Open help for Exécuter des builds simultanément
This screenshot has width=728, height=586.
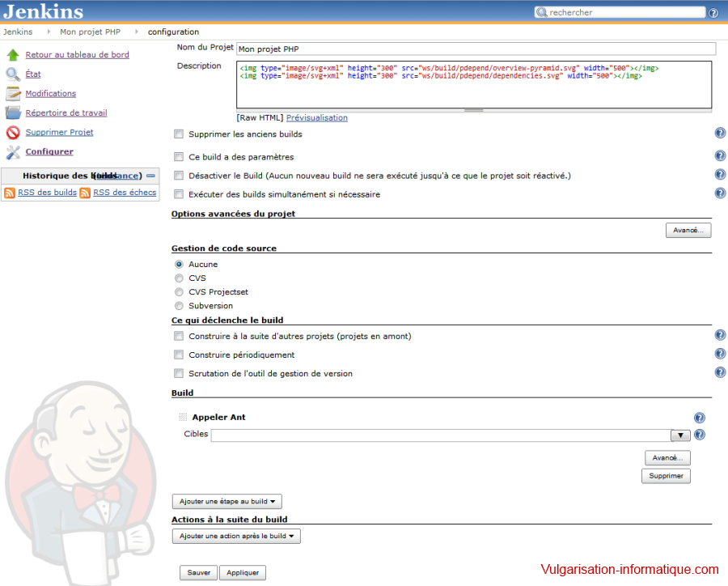click(x=720, y=193)
